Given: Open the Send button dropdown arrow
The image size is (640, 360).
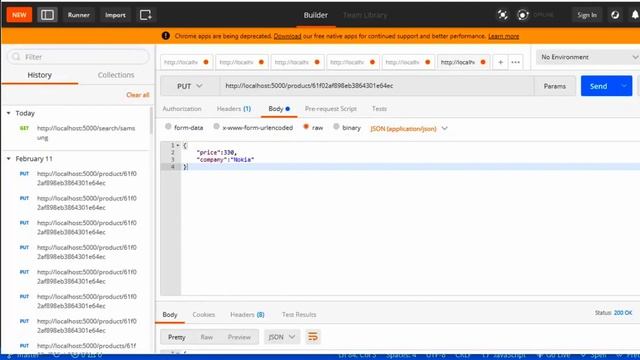Looking at the screenshot, I should [624, 86].
